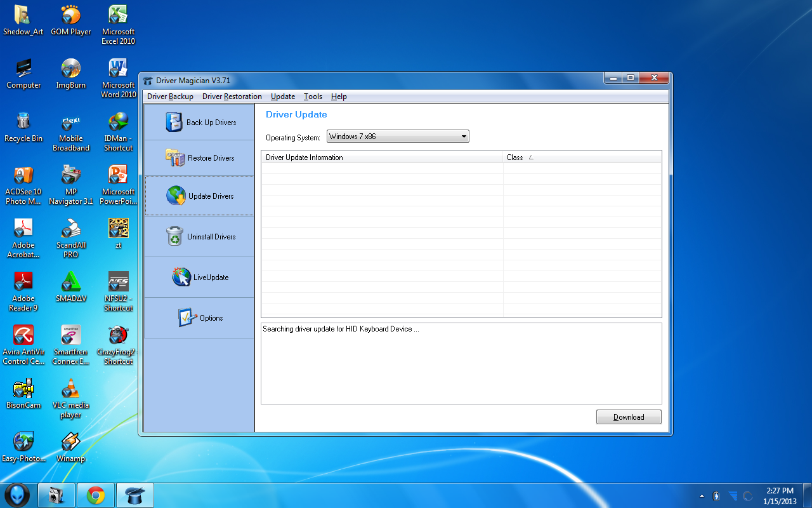The height and width of the screenshot is (508, 812).
Task: Launch LiveUpdate in Driver Magician
Action: coord(199,277)
